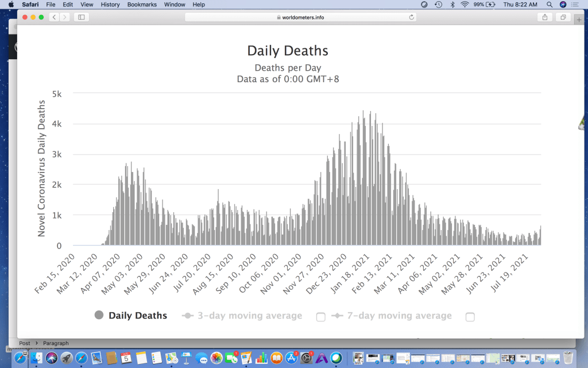This screenshot has width=588, height=368.
Task: Open the Apple menu
Action: click(x=11, y=5)
